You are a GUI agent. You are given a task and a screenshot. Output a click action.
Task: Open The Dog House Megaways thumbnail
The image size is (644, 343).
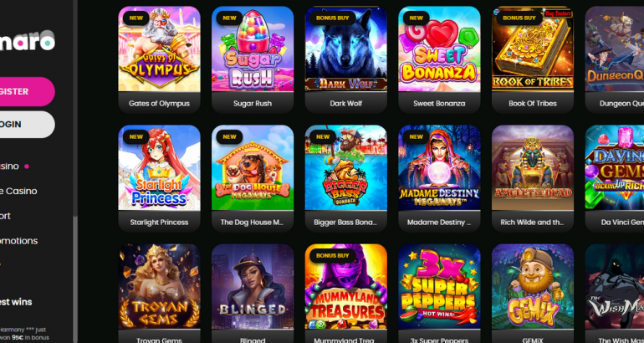coord(253,179)
